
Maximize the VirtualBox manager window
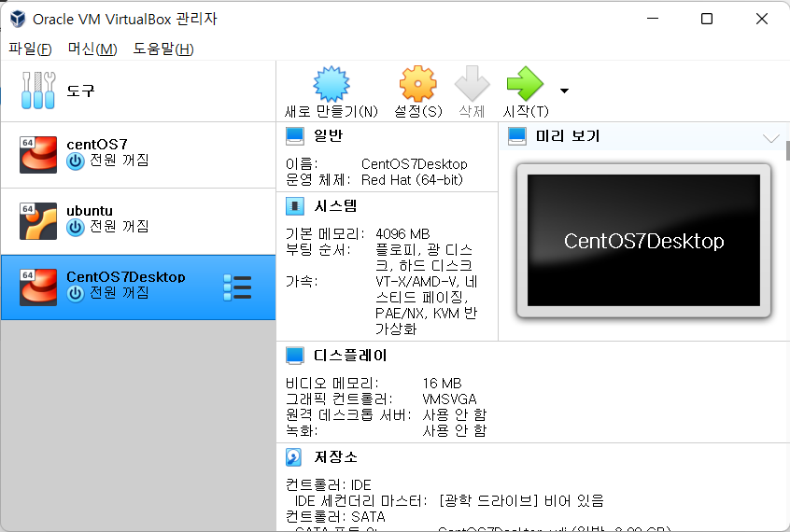tap(707, 19)
